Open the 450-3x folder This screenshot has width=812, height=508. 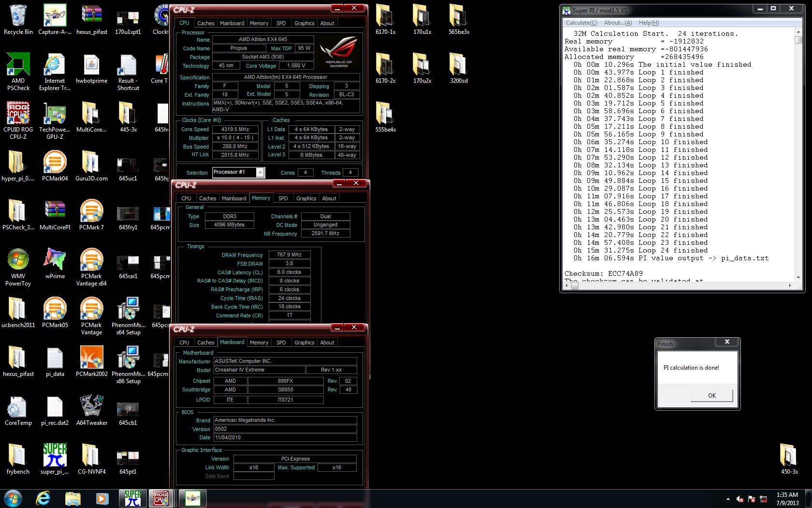point(789,459)
